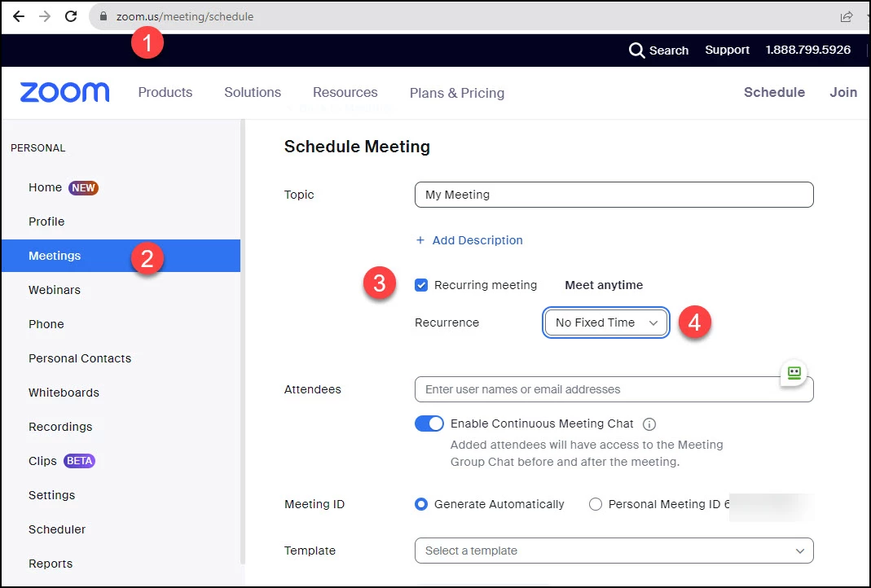
Task: Open Home in the sidebar
Action: coord(45,187)
